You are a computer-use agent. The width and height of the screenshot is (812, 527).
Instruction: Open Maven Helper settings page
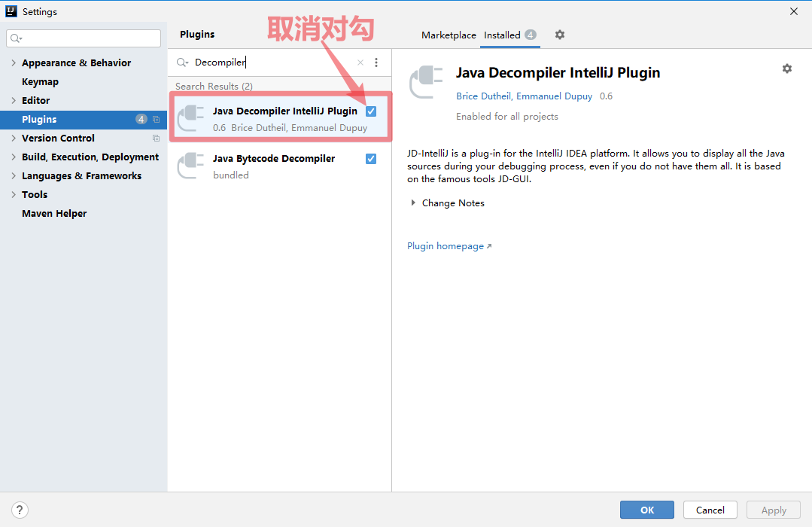coord(54,214)
